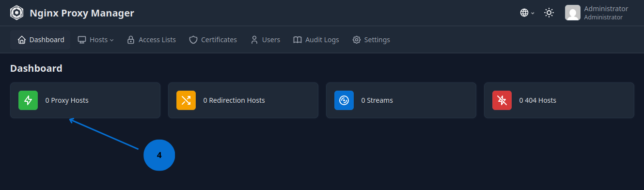
Task: Click the blue Streams disc icon
Action: [344, 100]
